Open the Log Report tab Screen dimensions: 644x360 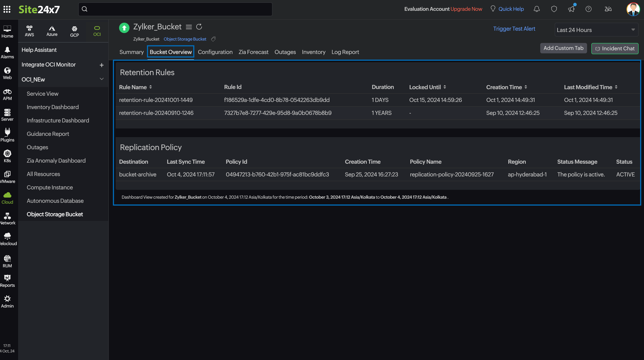[345, 52]
